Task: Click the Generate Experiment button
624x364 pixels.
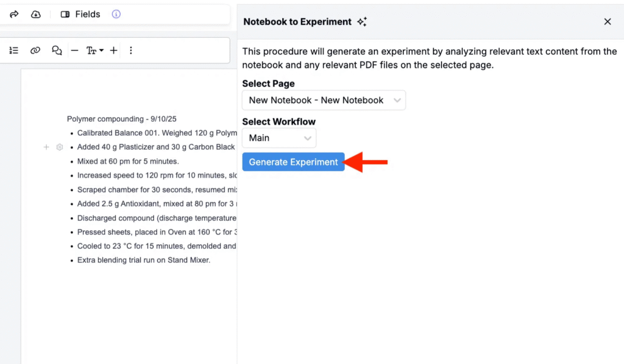Action: point(293,162)
